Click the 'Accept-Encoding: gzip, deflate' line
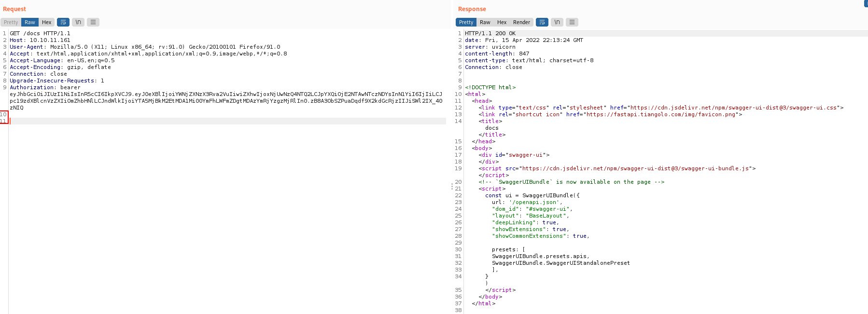 pyautogui.click(x=60, y=68)
